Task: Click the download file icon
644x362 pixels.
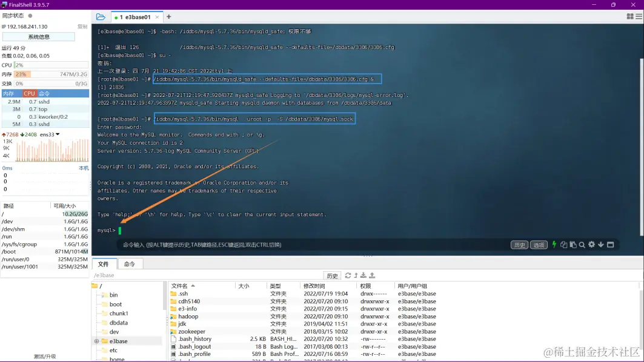Action: 363,275
